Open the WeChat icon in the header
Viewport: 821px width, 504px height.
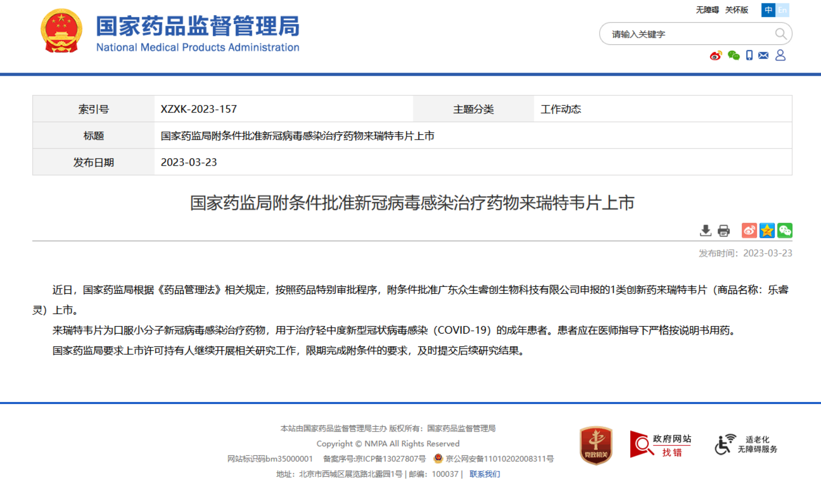click(733, 55)
